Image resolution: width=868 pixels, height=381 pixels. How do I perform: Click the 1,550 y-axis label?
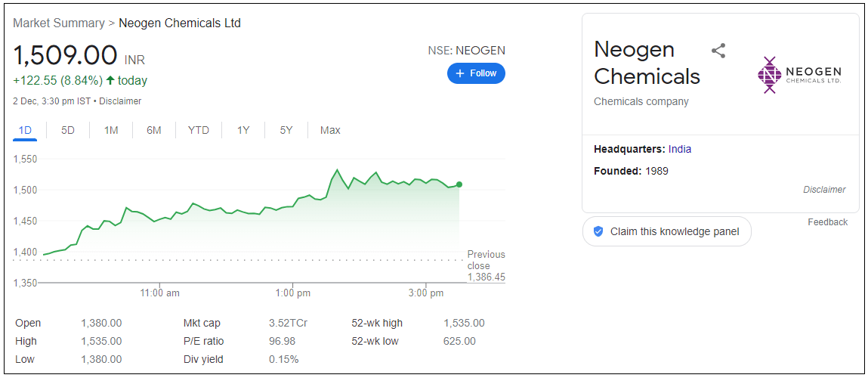(x=24, y=160)
